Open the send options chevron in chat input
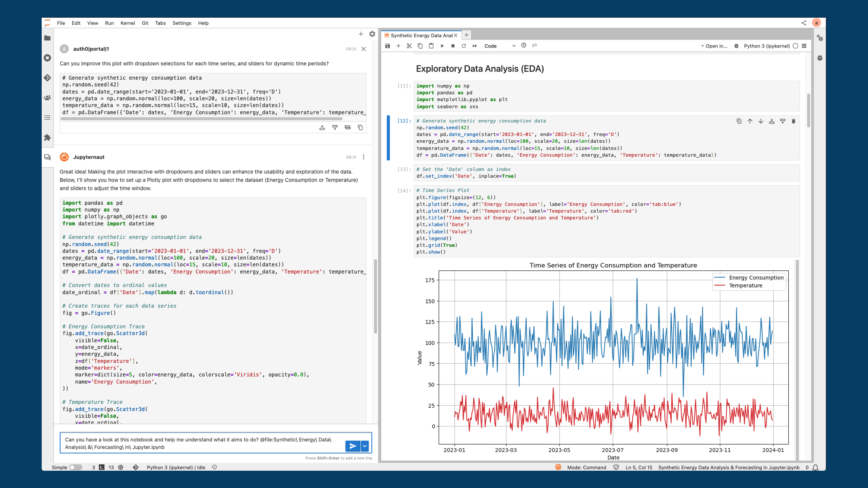 [364, 446]
